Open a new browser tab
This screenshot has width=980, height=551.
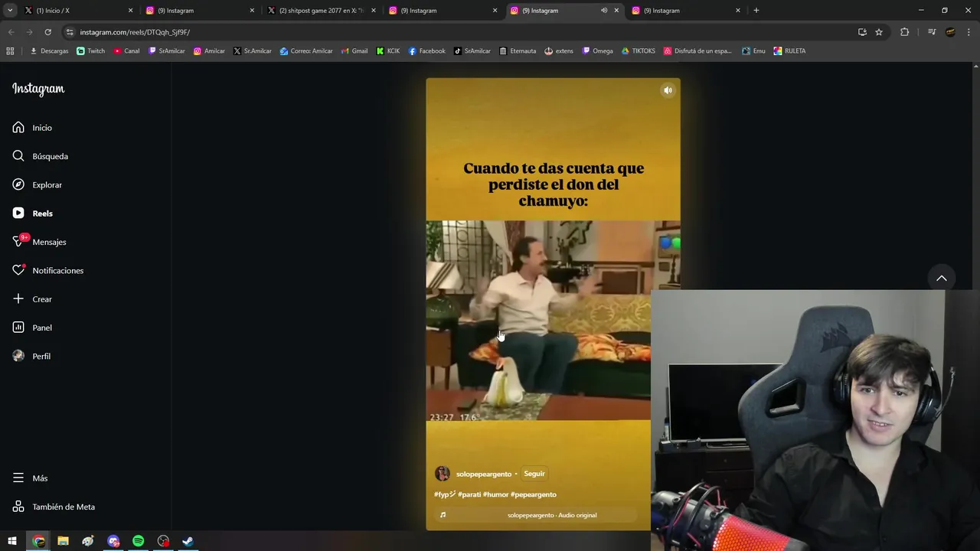(756, 11)
